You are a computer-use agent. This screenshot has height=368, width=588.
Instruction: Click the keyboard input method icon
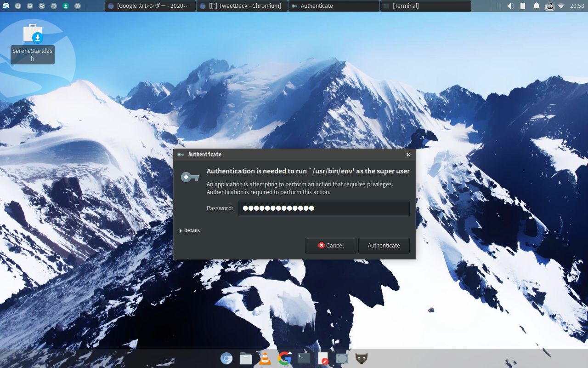[x=549, y=6]
